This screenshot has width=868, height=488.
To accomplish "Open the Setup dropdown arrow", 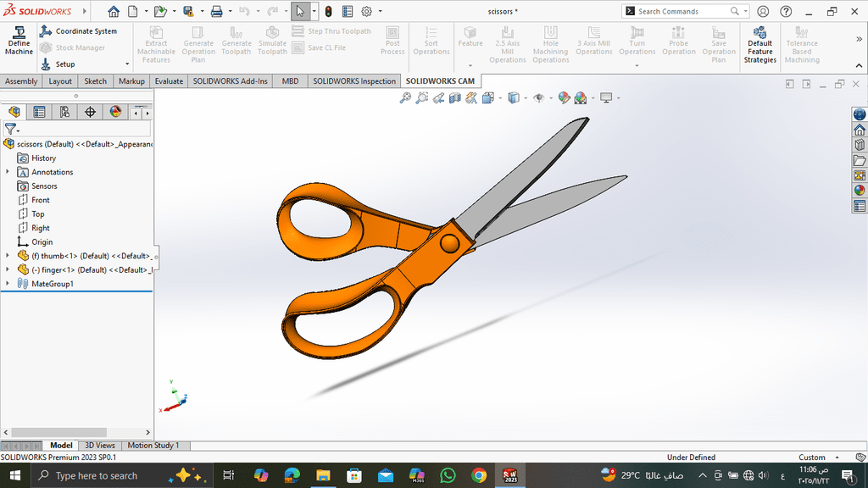I will [127, 64].
